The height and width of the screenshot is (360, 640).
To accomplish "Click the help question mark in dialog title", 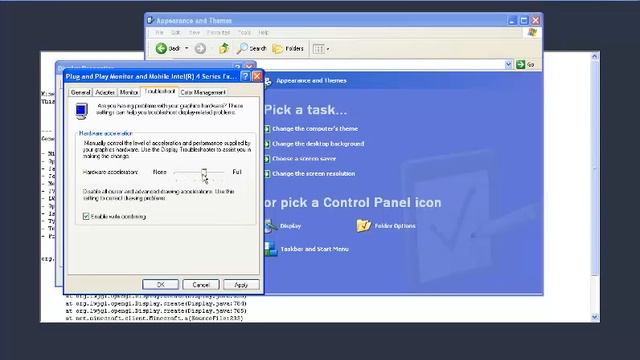I will point(245,76).
